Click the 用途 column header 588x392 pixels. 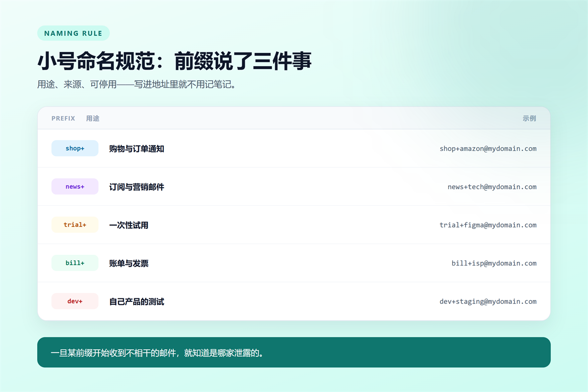(x=93, y=119)
